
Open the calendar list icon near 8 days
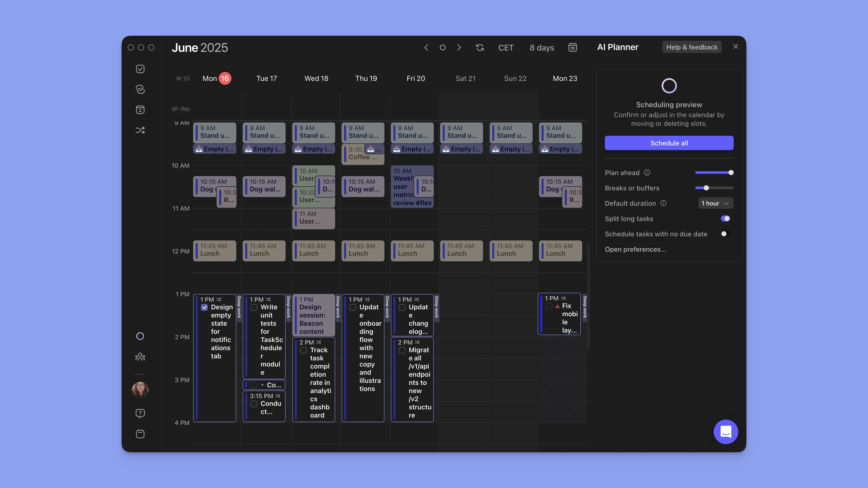572,47
